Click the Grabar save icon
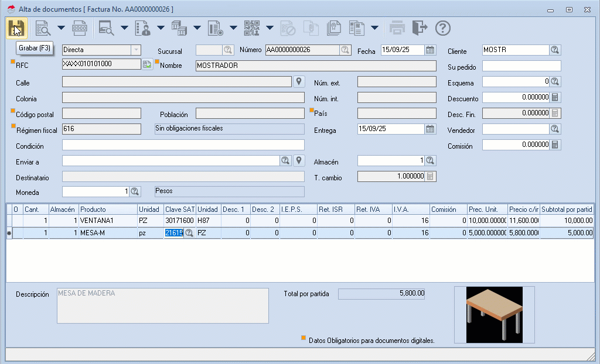This screenshot has width=600, height=364. point(16,28)
